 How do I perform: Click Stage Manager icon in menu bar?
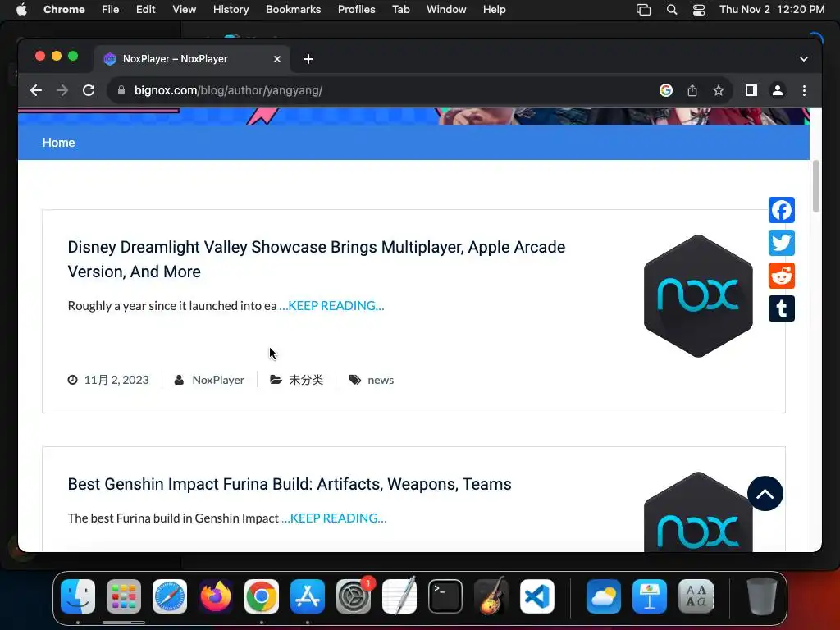[643, 10]
